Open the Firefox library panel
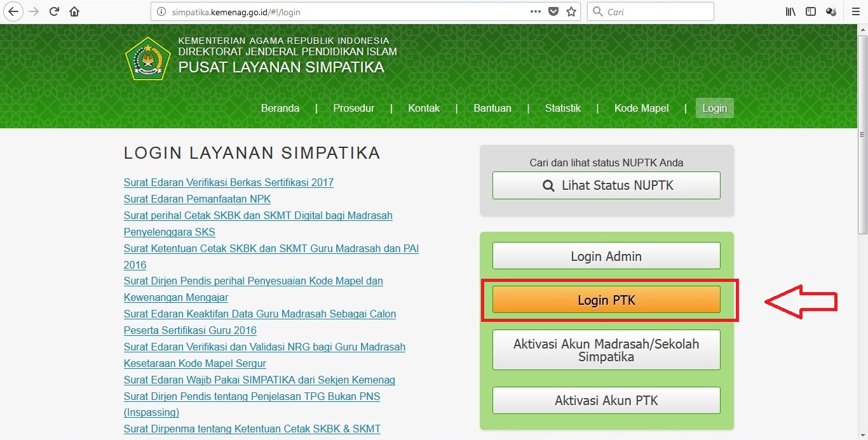Viewport: 868px width, 440px height. pos(790,11)
